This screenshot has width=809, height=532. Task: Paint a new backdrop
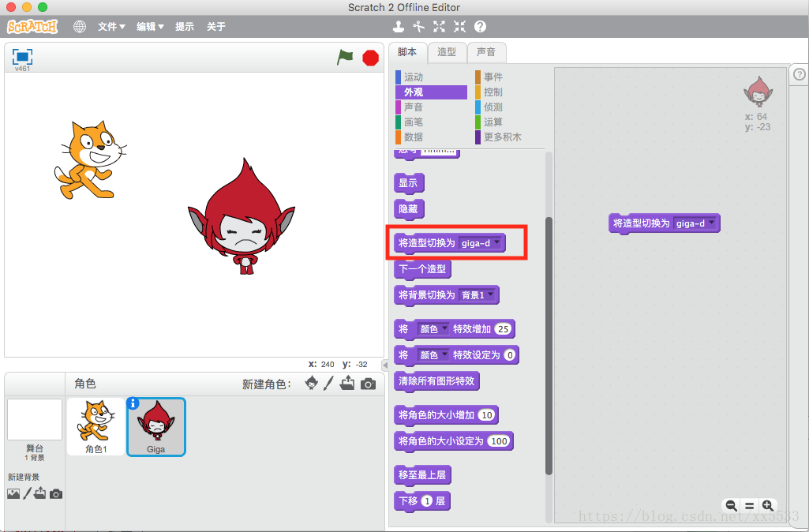(27, 494)
